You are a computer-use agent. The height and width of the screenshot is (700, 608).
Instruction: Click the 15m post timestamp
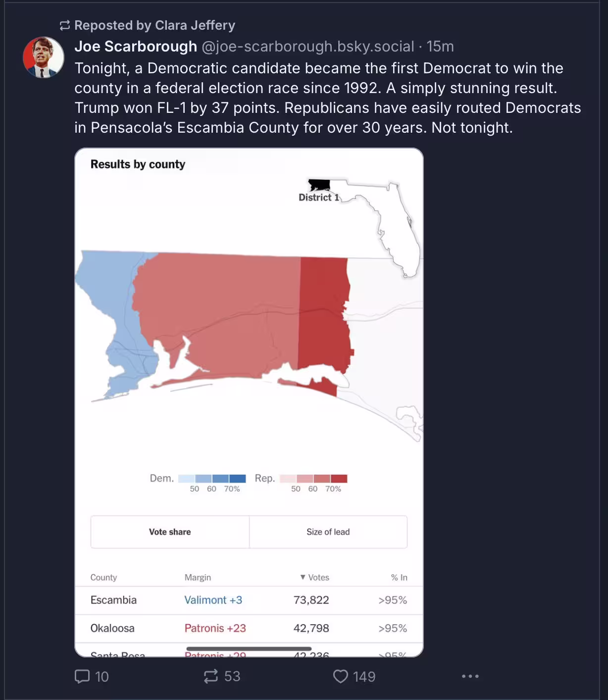tap(440, 47)
